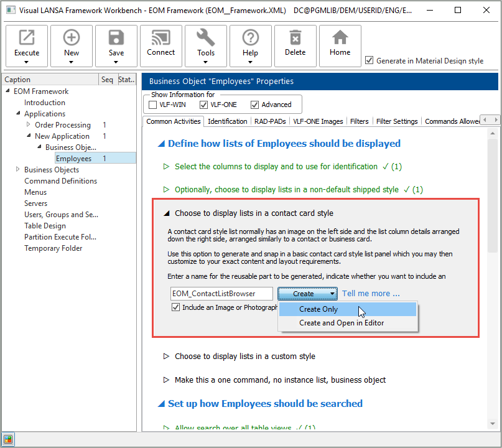Expand the non-default shipped style step
The width and height of the screenshot is (502, 448).
(166, 190)
